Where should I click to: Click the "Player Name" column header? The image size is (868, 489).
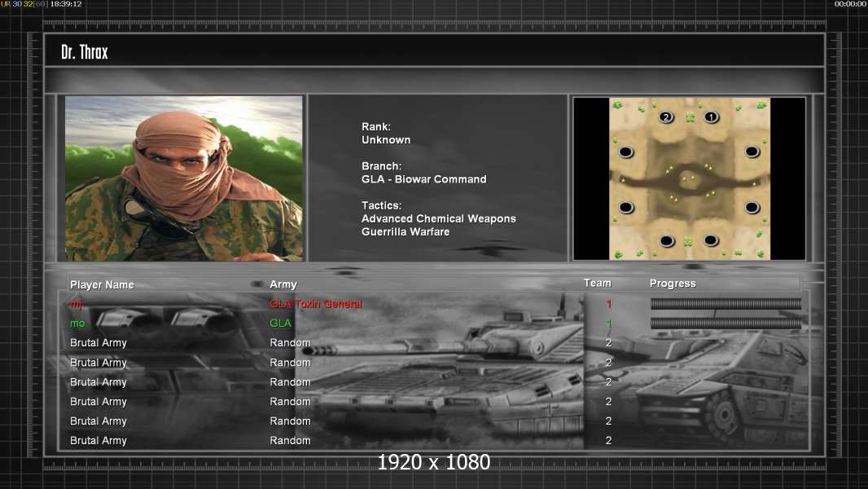(102, 284)
